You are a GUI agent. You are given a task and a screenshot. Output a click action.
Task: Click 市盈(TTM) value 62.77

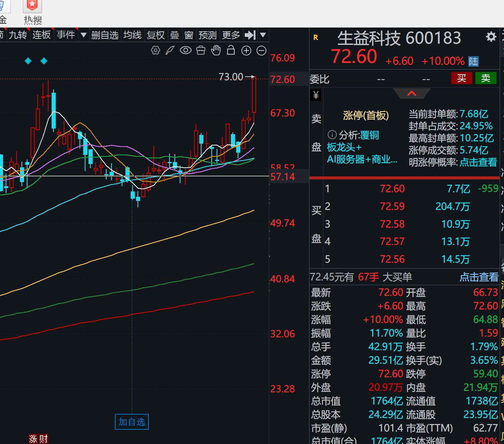(x=486, y=428)
